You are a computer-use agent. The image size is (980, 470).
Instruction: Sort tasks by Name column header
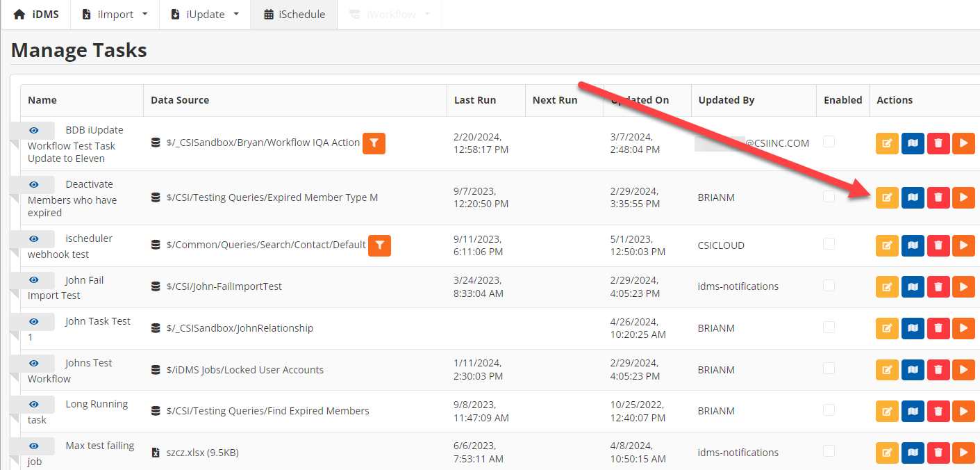[42, 100]
